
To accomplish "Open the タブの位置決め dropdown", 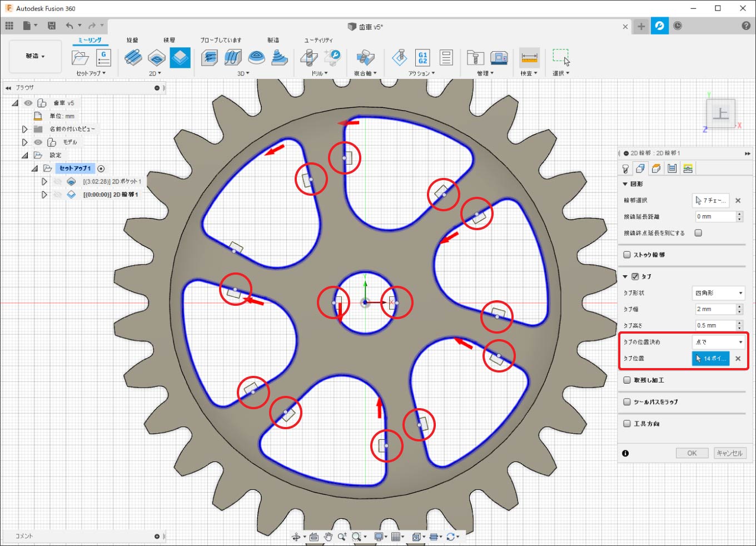I will tap(719, 342).
